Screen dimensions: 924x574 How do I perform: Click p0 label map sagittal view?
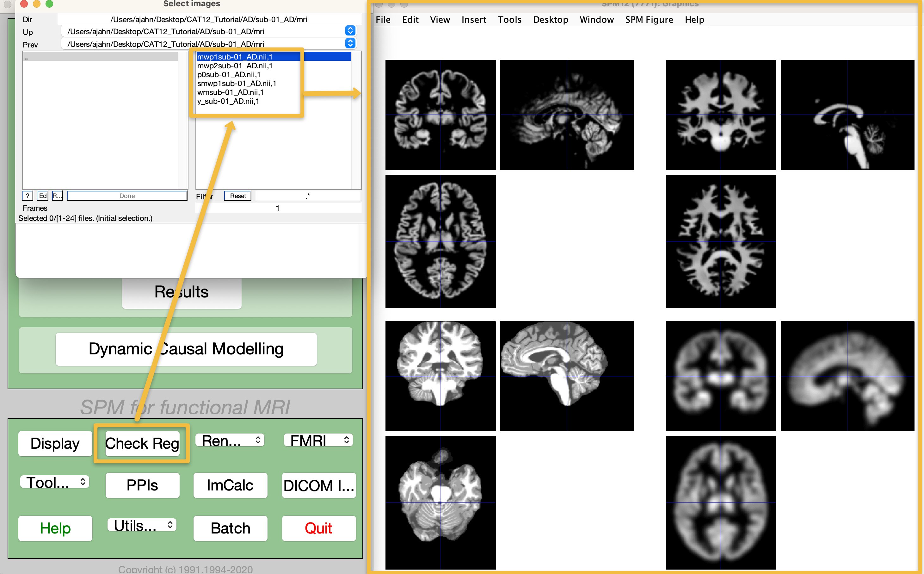[567, 376]
